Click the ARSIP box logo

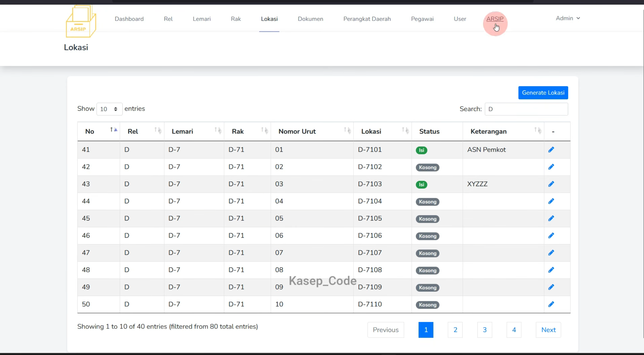tap(81, 22)
